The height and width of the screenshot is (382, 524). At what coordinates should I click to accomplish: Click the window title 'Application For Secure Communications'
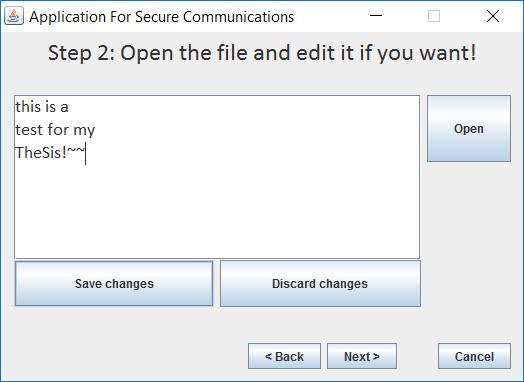(161, 17)
